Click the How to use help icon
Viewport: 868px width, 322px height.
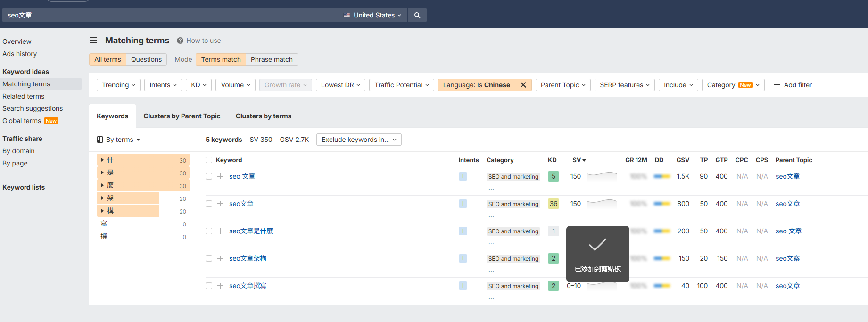click(x=180, y=41)
